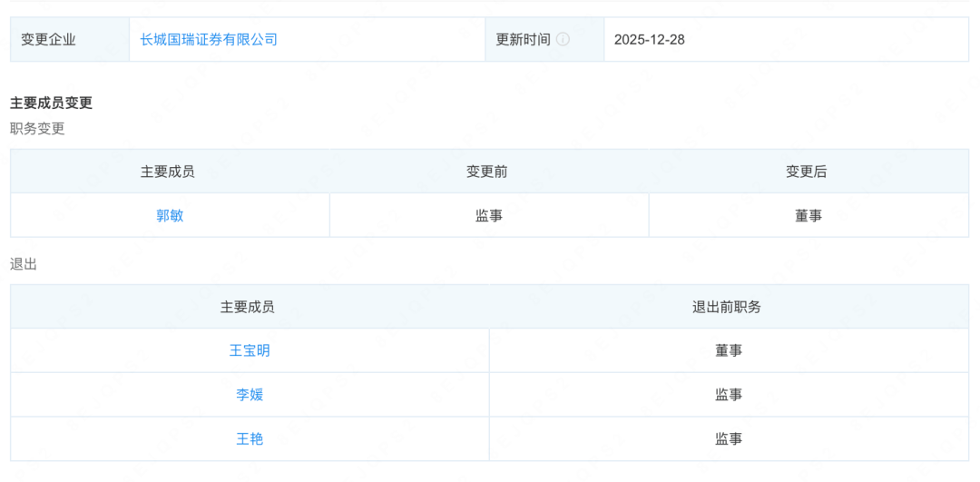The height and width of the screenshot is (482, 980).
Task: Click the 主要成员变更 section heading
Action: (51, 103)
